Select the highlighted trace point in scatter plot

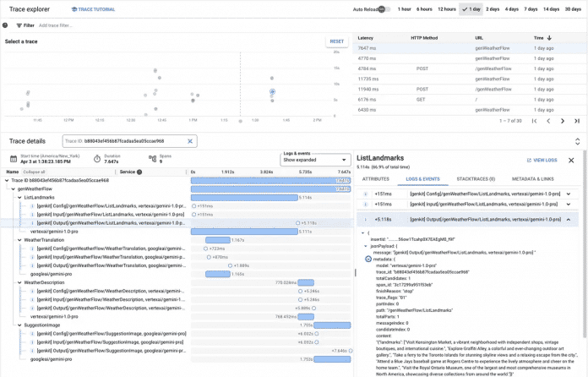point(272,91)
